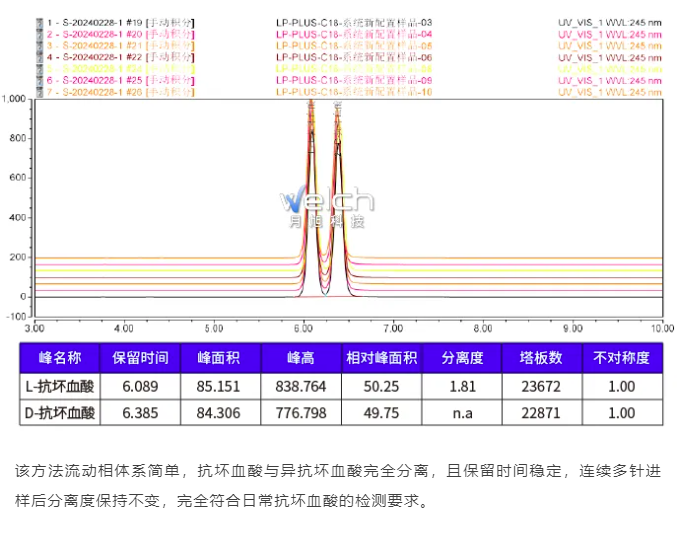Click the LP-PLUS-C18 sample name ending in -03
This screenshot has width=680, height=537.
click(354, 22)
